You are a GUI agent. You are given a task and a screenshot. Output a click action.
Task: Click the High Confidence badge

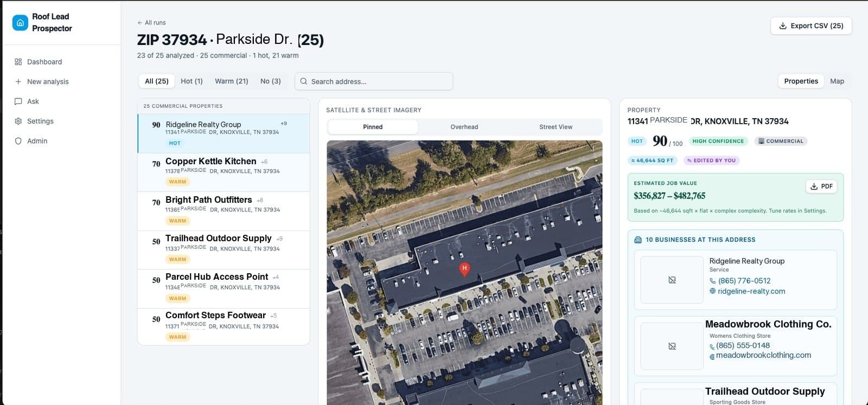(718, 141)
